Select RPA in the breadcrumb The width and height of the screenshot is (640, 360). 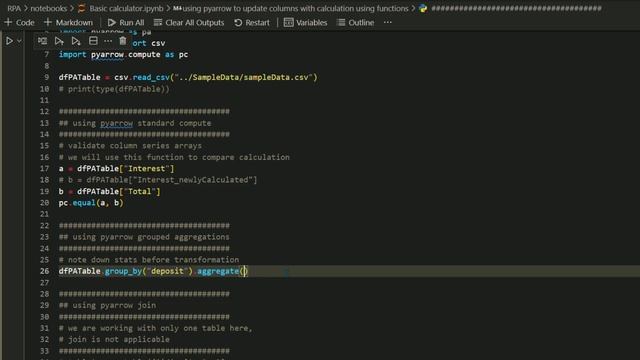[x=14, y=8]
